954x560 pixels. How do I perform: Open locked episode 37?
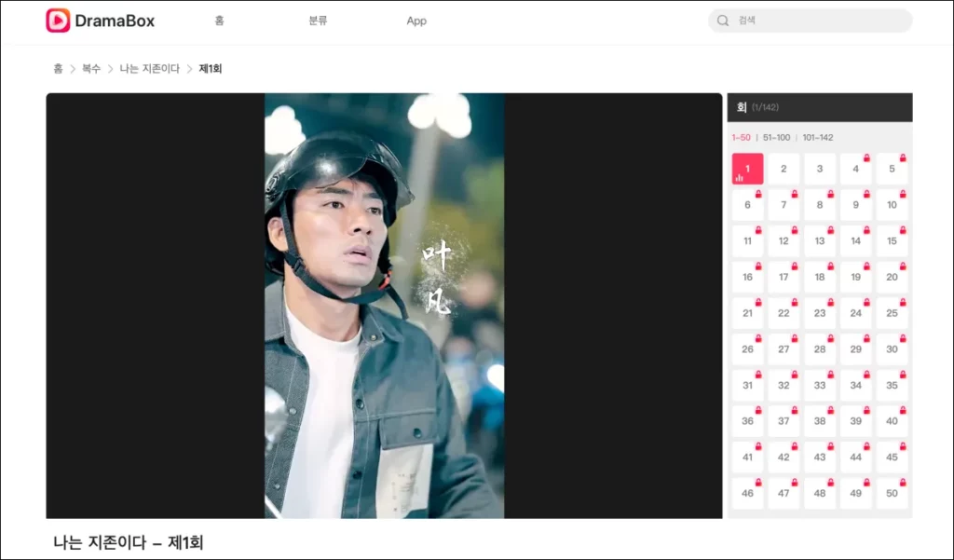coord(784,421)
